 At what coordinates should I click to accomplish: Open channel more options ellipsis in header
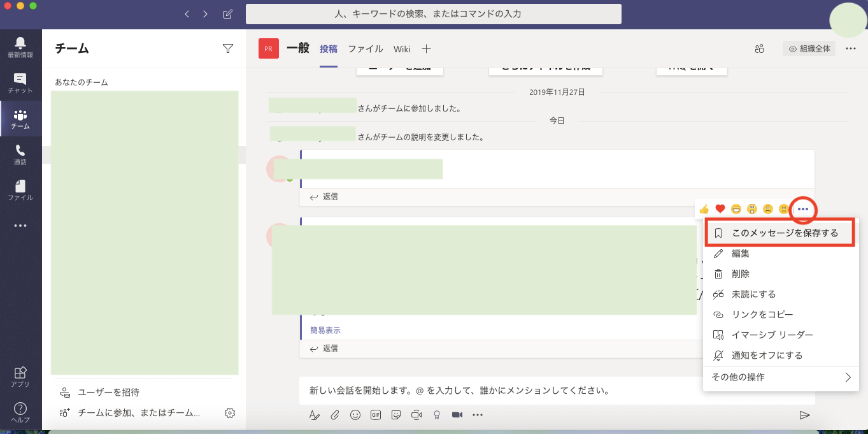tap(851, 48)
